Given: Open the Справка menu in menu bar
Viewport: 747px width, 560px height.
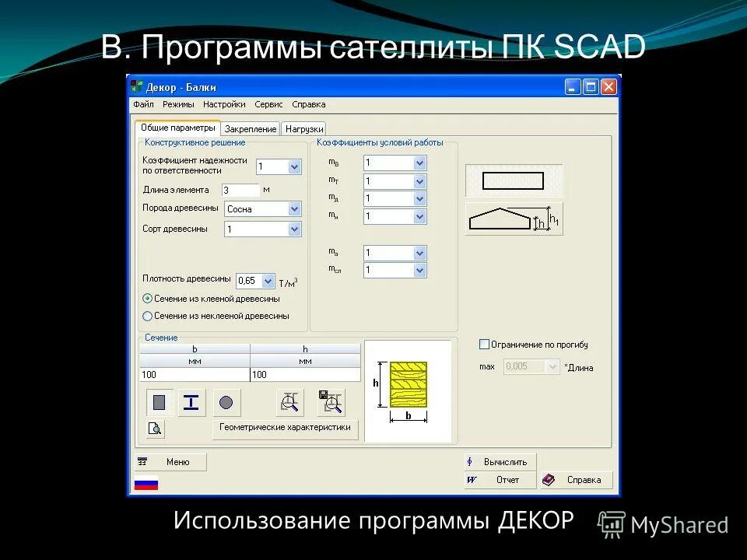Looking at the screenshot, I should click(309, 104).
